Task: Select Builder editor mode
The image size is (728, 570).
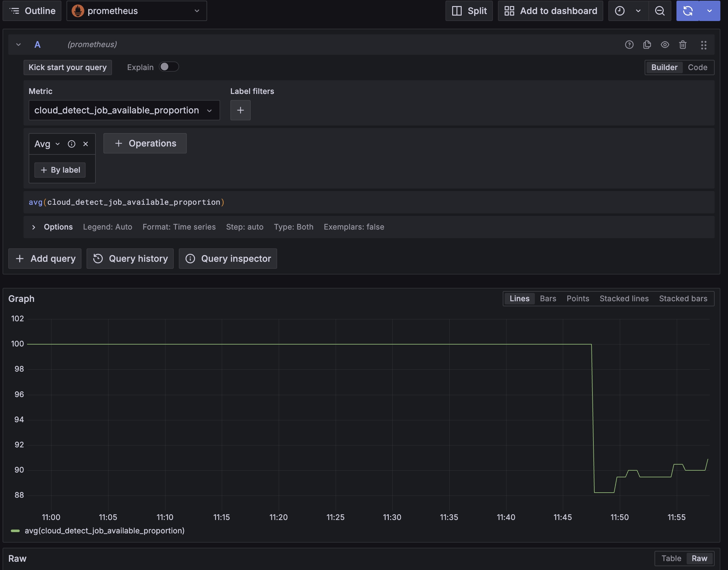Action: point(664,68)
